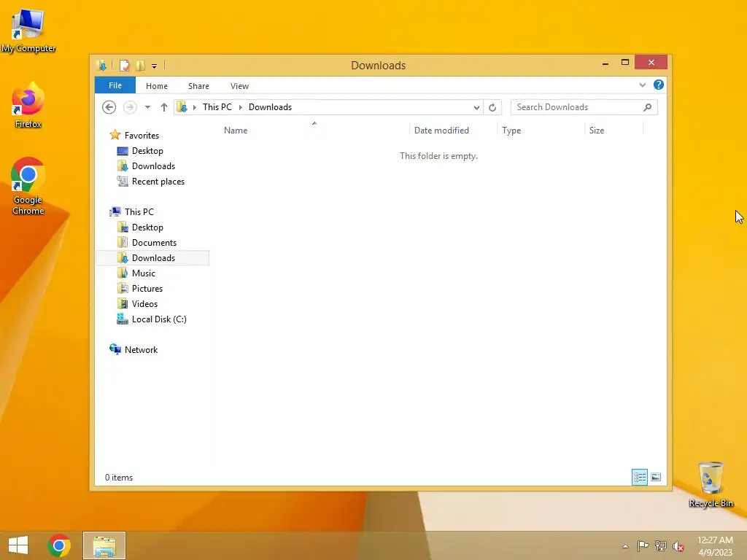Refresh the Downloads folder
Screen dimensions: 747x560
(x=492, y=107)
